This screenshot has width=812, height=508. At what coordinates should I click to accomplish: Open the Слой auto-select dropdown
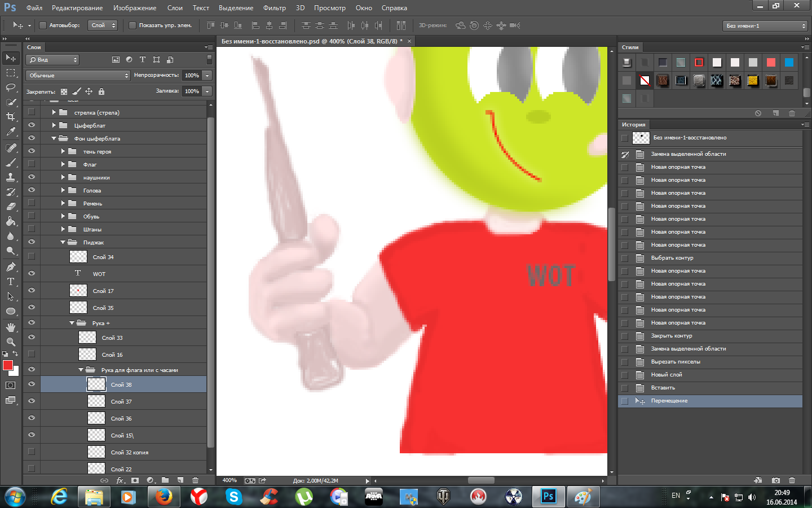click(x=103, y=25)
